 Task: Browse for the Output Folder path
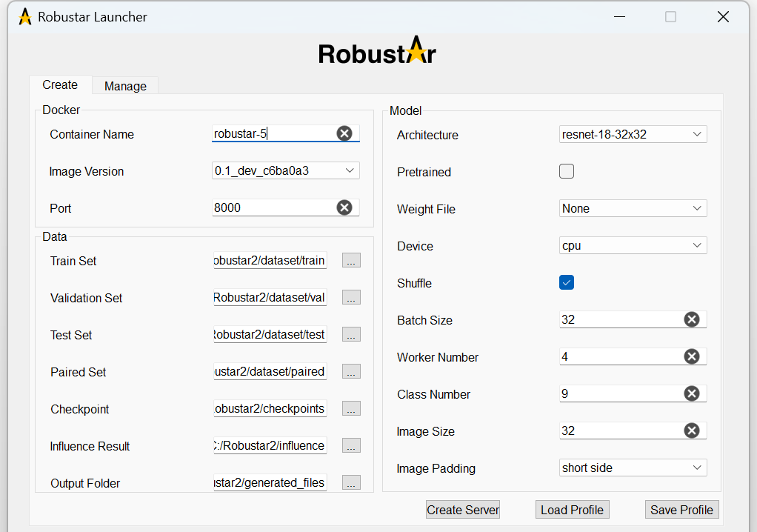351,483
